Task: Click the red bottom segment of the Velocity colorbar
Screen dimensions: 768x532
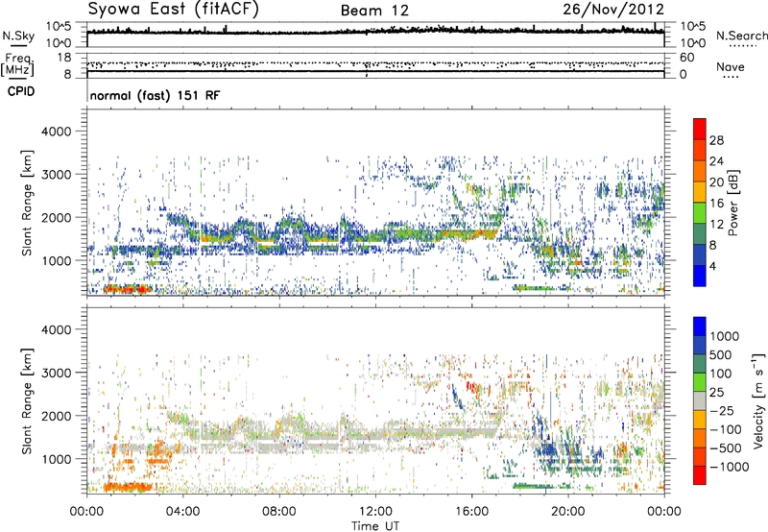Action: tap(700, 475)
